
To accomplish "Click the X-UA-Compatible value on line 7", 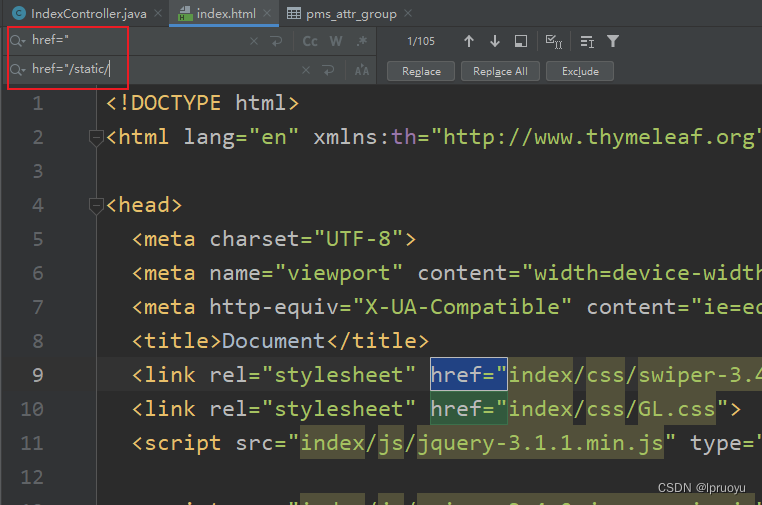I will coord(462,307).
